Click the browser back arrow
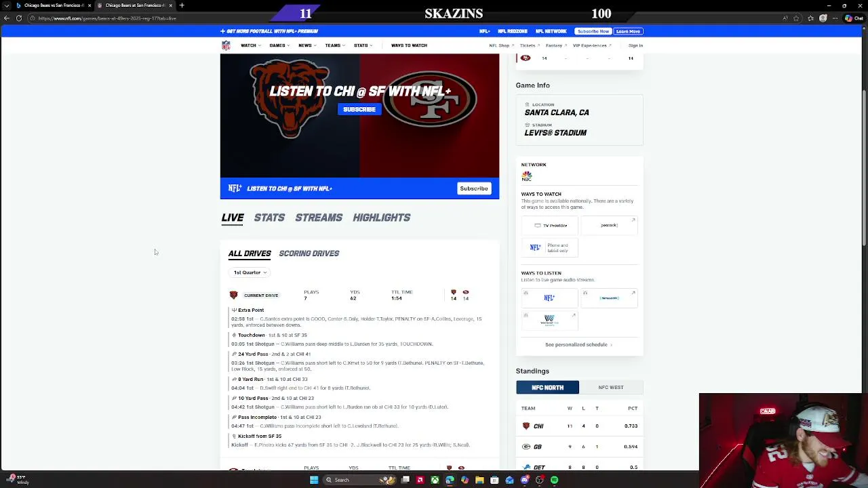 [7, 18]
